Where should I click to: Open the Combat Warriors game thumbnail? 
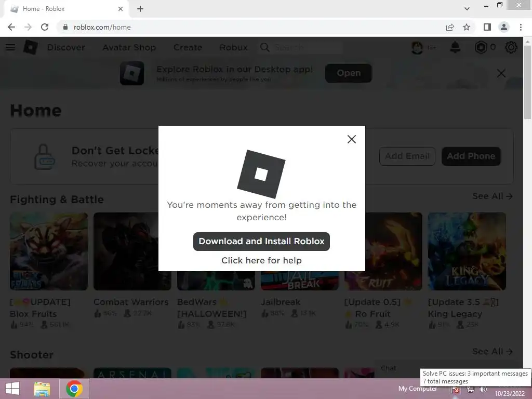pos(132,251)
